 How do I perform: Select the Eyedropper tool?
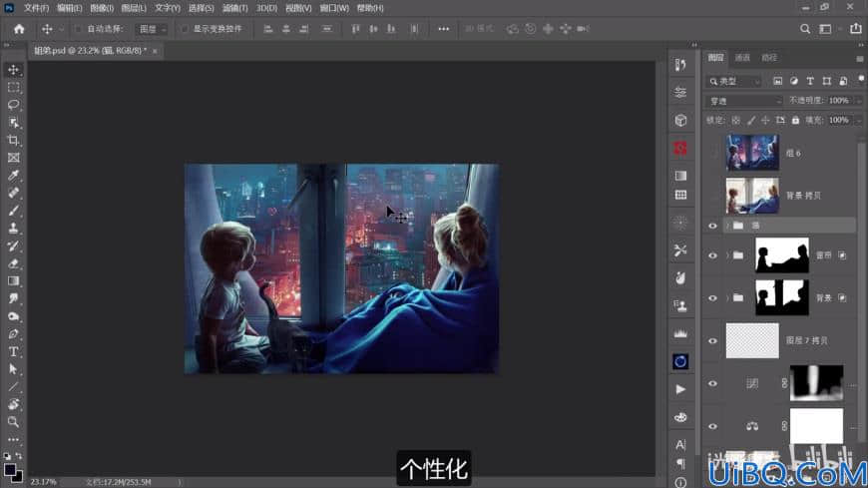(13, 176)
